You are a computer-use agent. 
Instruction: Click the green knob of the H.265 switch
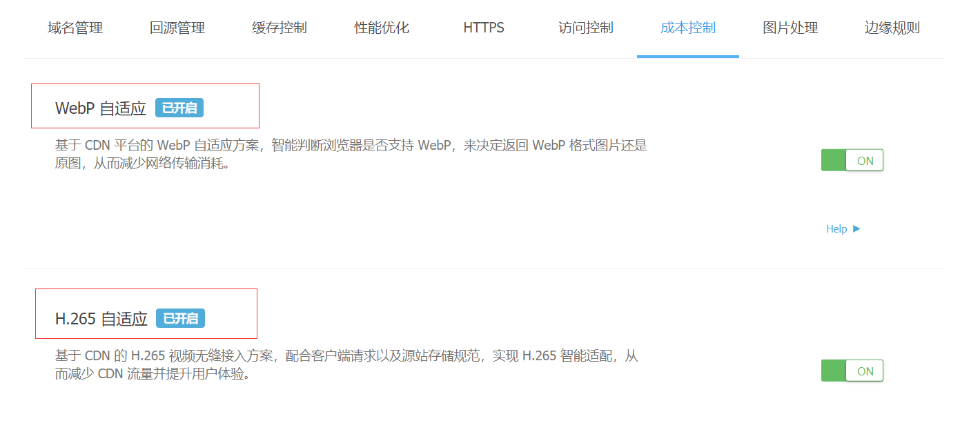pyautogui.click(x=833, y=371)
